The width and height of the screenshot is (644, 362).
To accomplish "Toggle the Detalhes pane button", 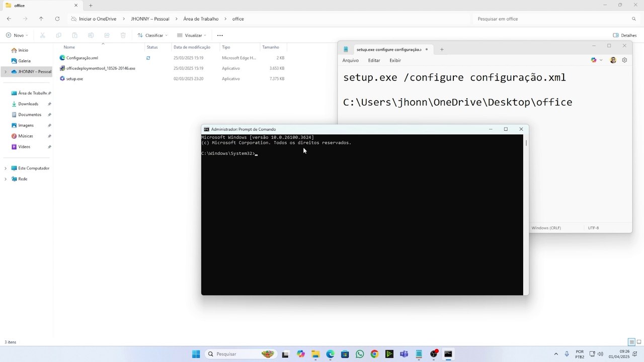I will coord(625,35).
